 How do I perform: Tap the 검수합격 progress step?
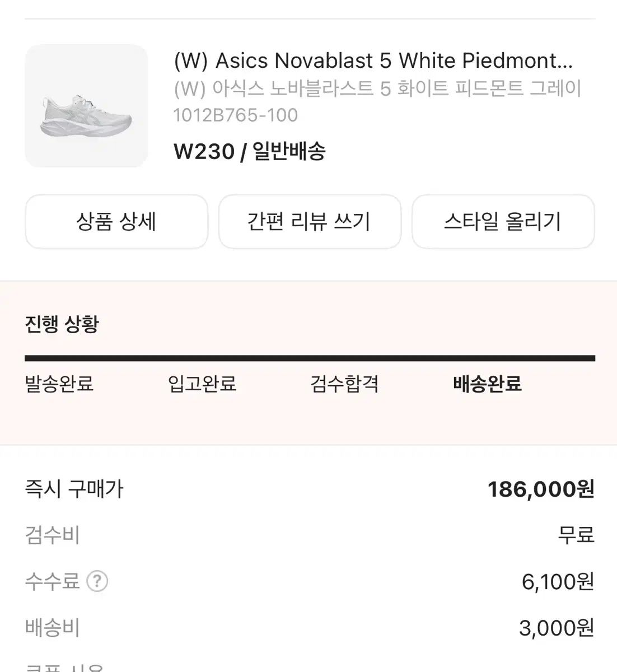coord(345,384)
